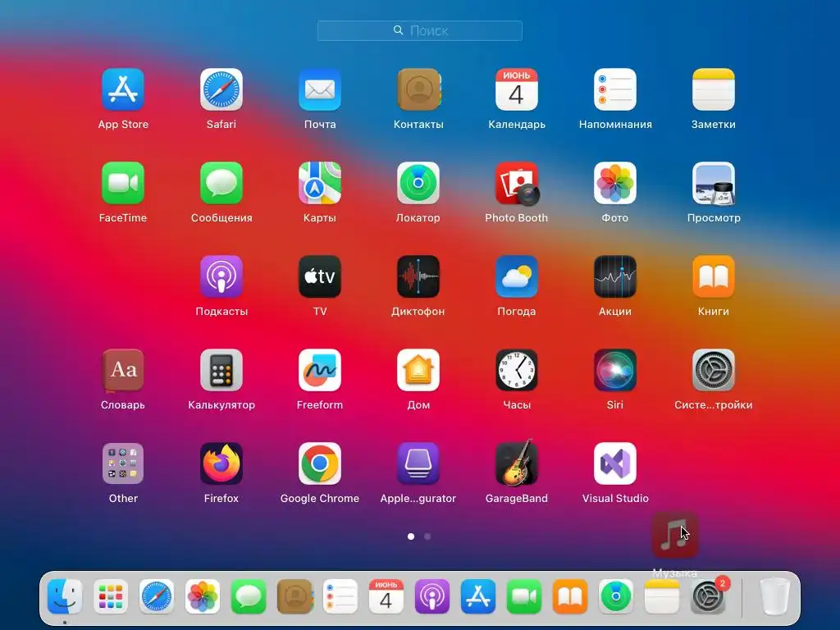Open Visual Studio

pyautogui.click(x=615, y=463)
